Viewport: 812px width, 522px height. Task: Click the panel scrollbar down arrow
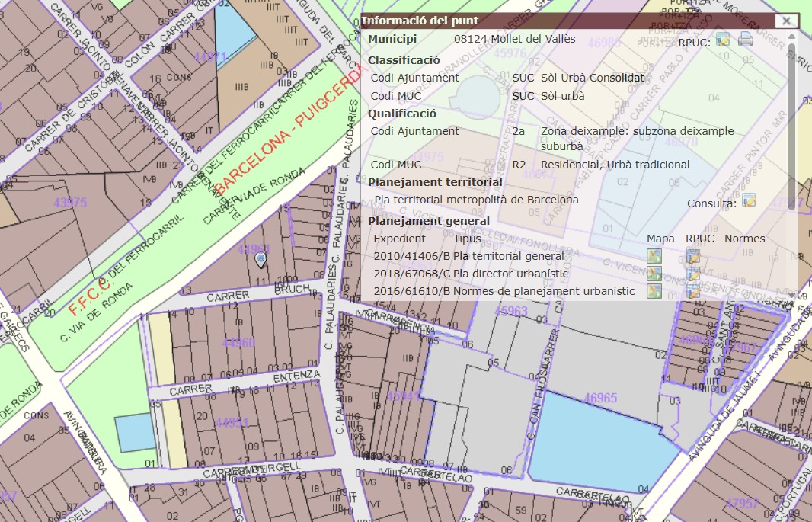point(791,295)
